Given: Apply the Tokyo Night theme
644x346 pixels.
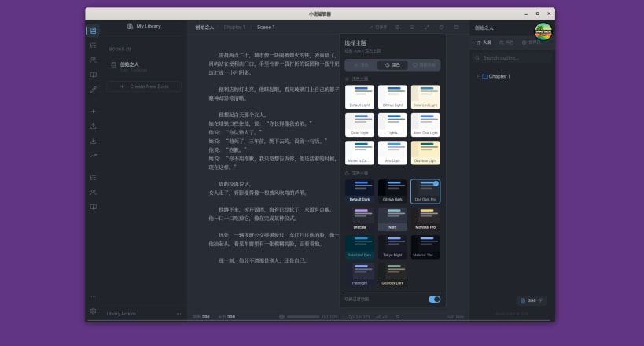Looking at the screenshot, I should pyautogui.click(x=392, y=248).
